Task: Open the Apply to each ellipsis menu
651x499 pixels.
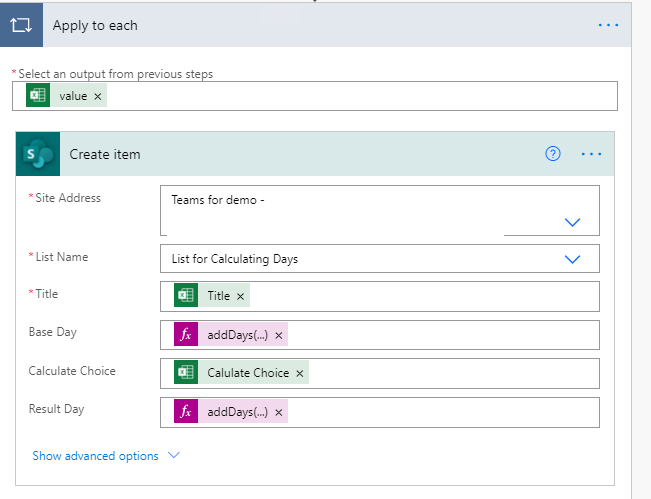Action: pyautogui.click(x=608, y=25)
